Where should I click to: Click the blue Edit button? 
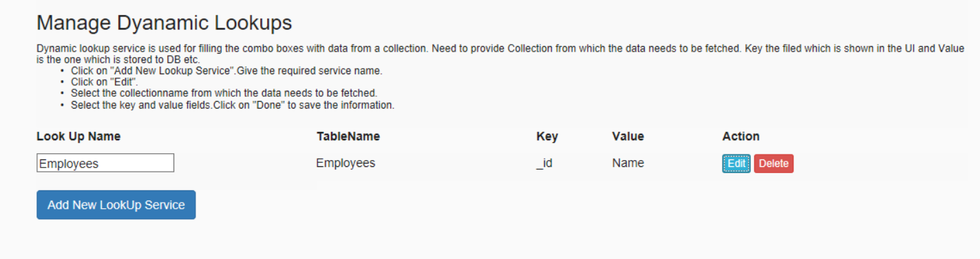(x=736, y=164)
